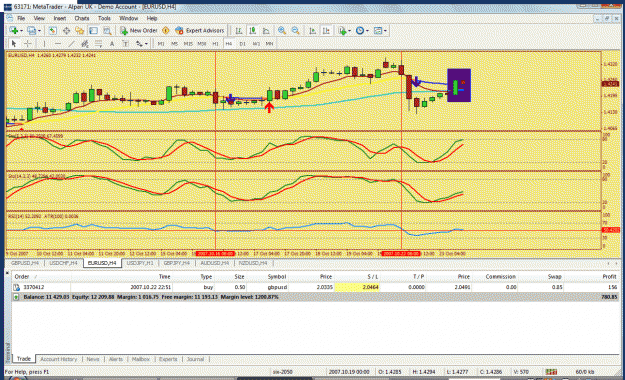Switch to candlesticks chart view icon
This screenshot has height=380, width=625.
click(x=252, y=30)
